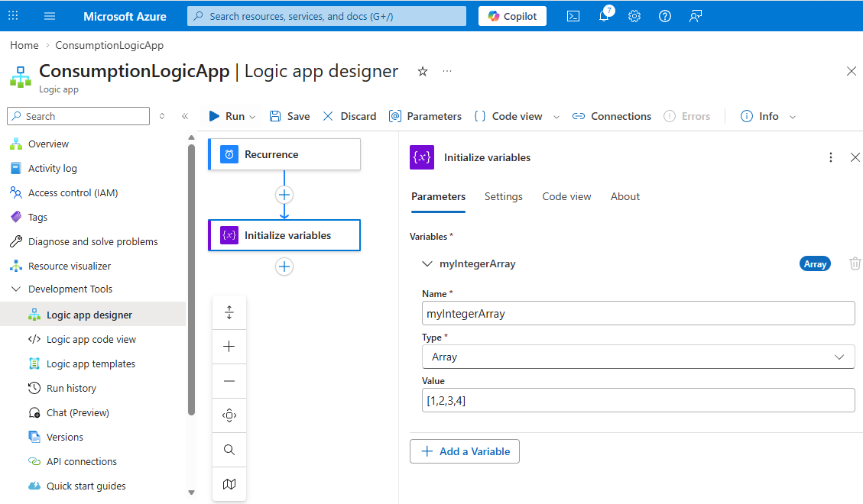The width and height of the screenshot is (863, 504).
Task: Select the Recurrence trigger node
Action: [284, 154]
